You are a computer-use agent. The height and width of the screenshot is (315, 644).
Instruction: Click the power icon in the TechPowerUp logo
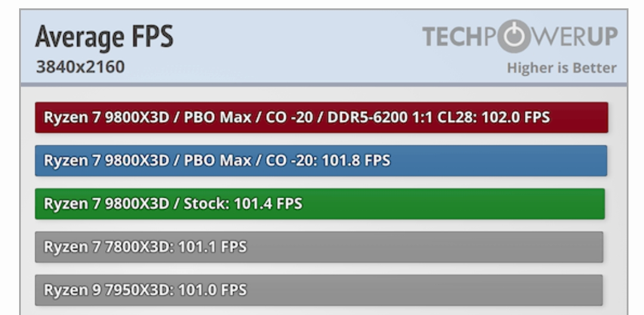click(x=515, y=36)
